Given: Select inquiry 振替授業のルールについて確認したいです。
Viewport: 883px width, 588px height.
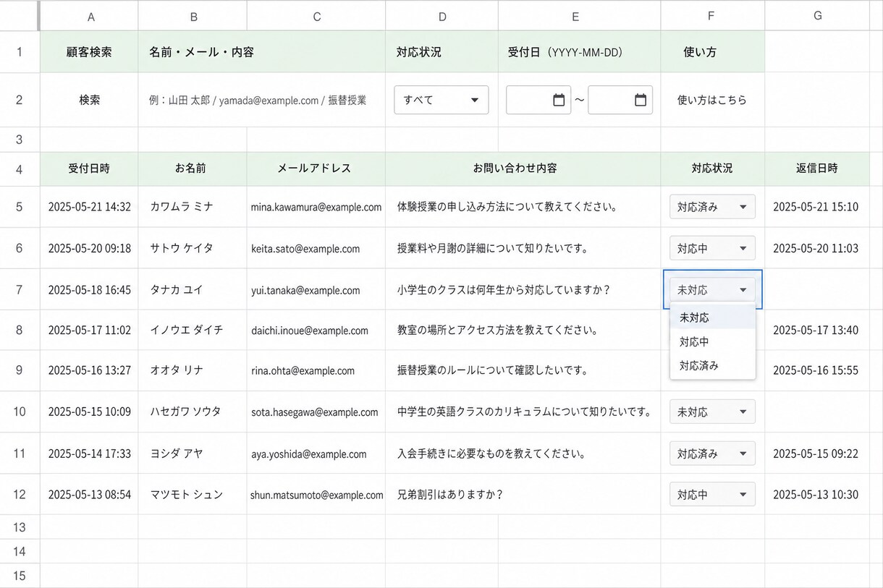Looking at the screenshot, I should tap(523, 371).
